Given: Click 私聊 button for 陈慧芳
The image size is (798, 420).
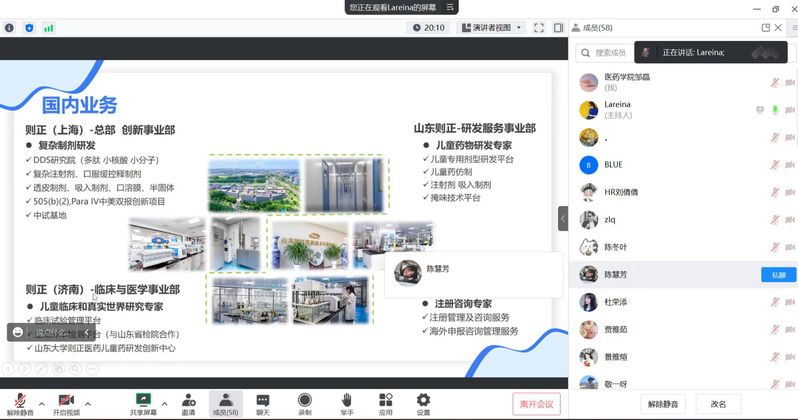Looking at the screenshot, I should point(778,275).
